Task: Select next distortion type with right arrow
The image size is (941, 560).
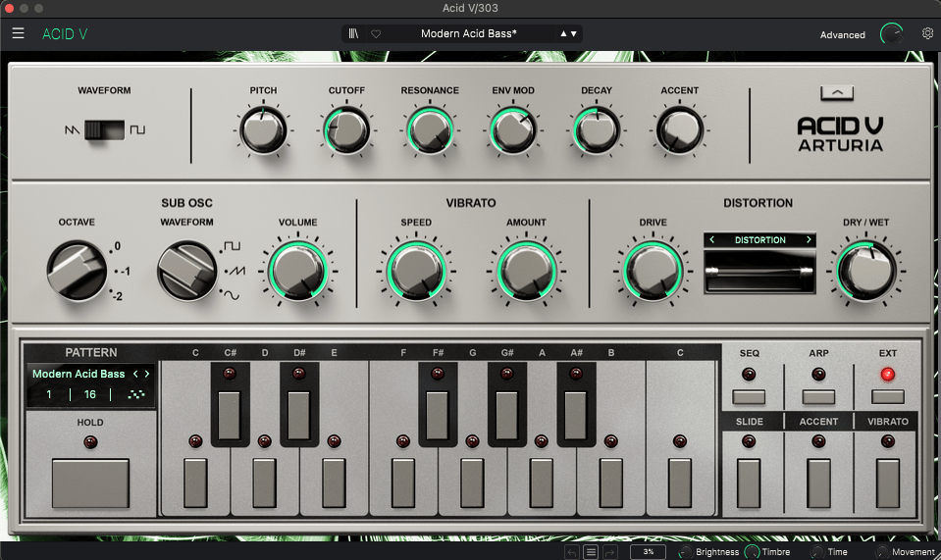Action: (x=809, y=240)
